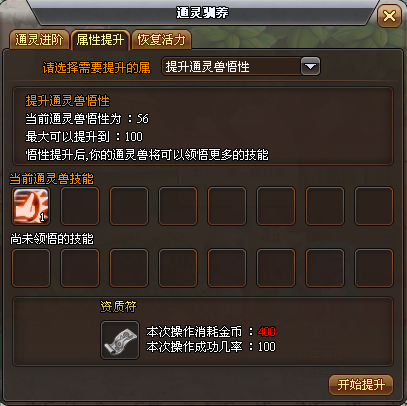Select the fifth current skill slot

coord(227,206)
